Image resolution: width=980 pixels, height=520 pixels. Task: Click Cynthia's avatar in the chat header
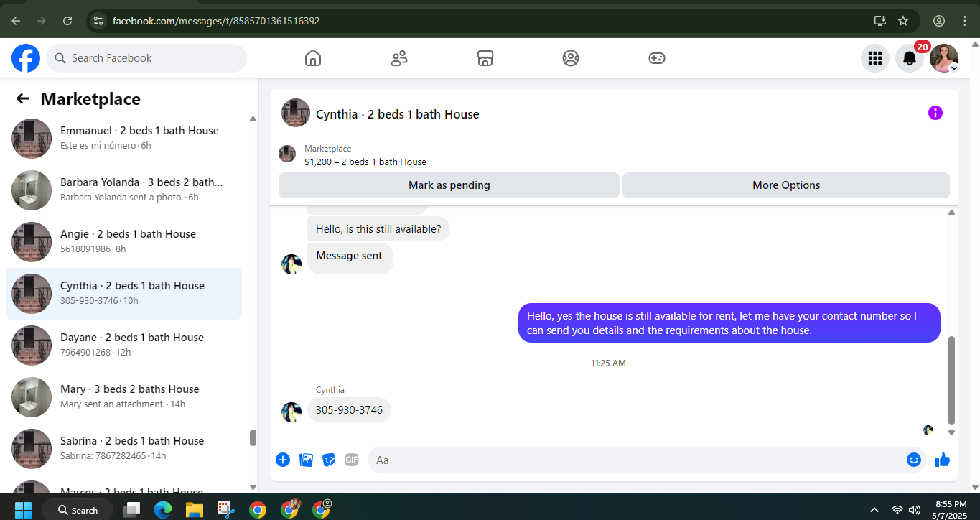[x=296, y=113]
